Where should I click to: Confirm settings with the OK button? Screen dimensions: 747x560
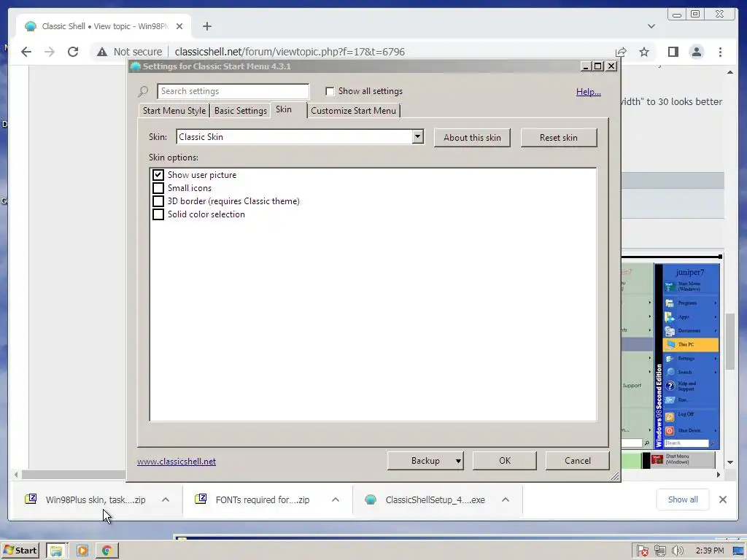point(505,461)
